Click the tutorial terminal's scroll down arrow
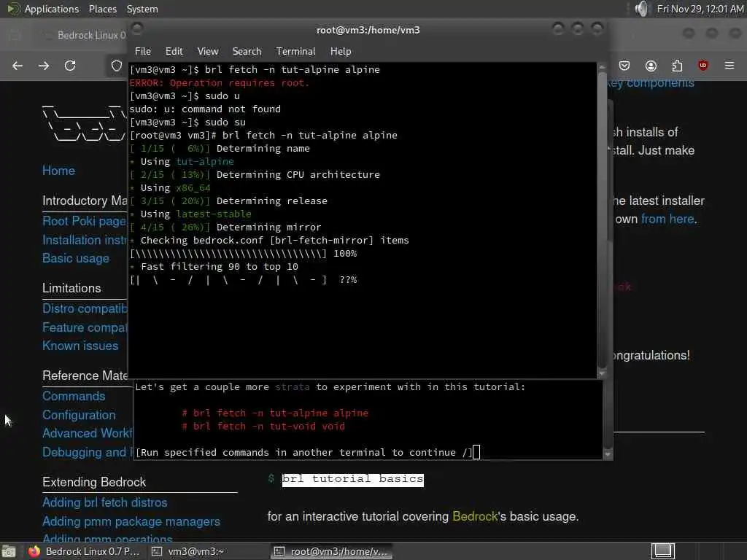Image resolution: width=747 pixels, height=560 pixels. point(608,454)
